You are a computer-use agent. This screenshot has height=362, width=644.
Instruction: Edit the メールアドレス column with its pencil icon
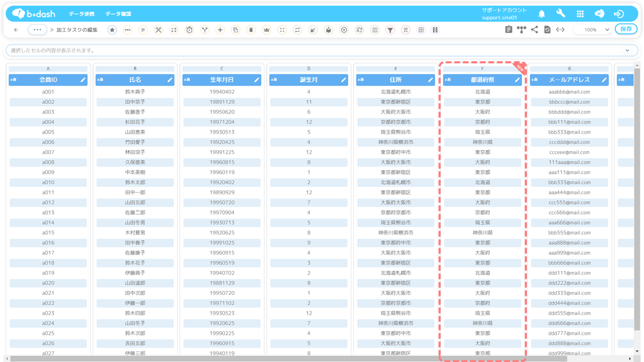tap(604, 80)
